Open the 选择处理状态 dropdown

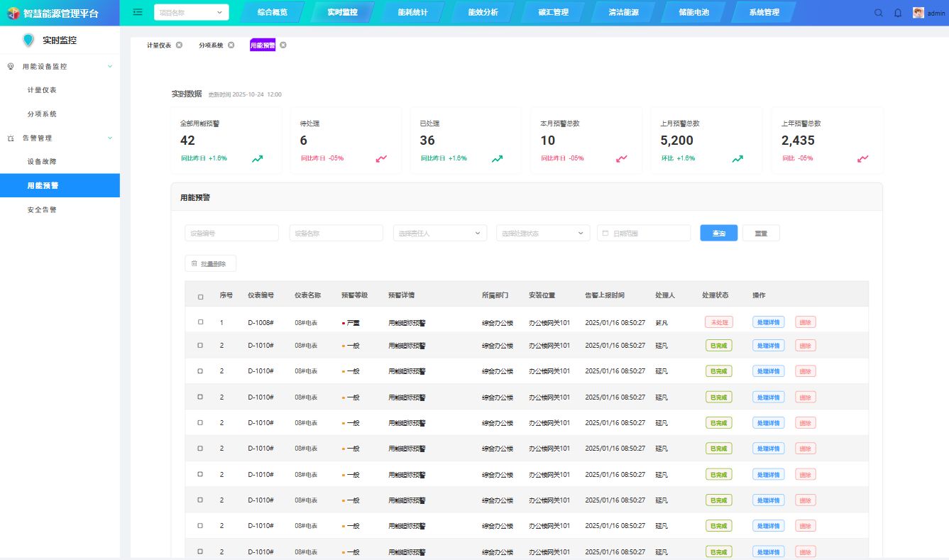[542, 233]
